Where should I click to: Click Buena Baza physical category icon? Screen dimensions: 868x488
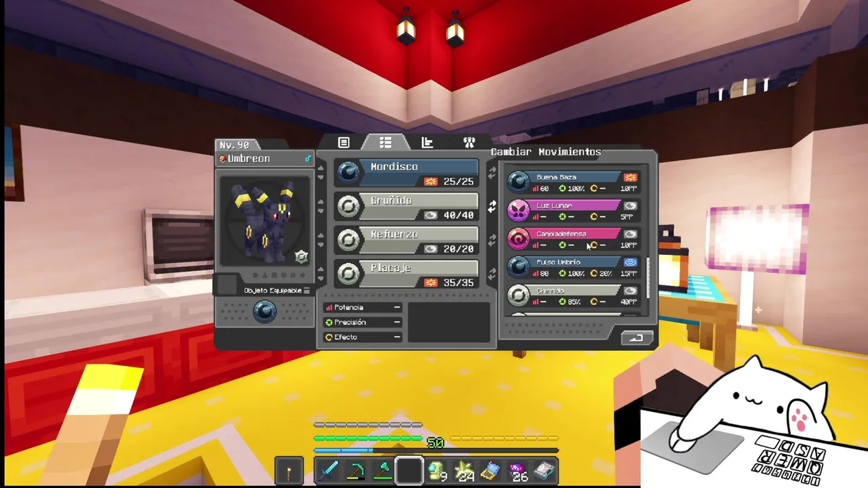pyautogui.click(x=631, y=177)
